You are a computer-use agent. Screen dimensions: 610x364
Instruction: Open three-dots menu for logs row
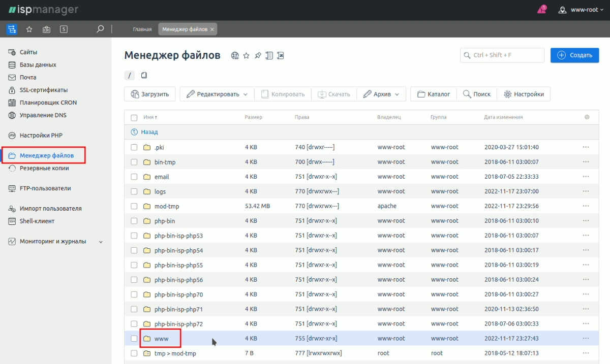[x=586, y=191]
